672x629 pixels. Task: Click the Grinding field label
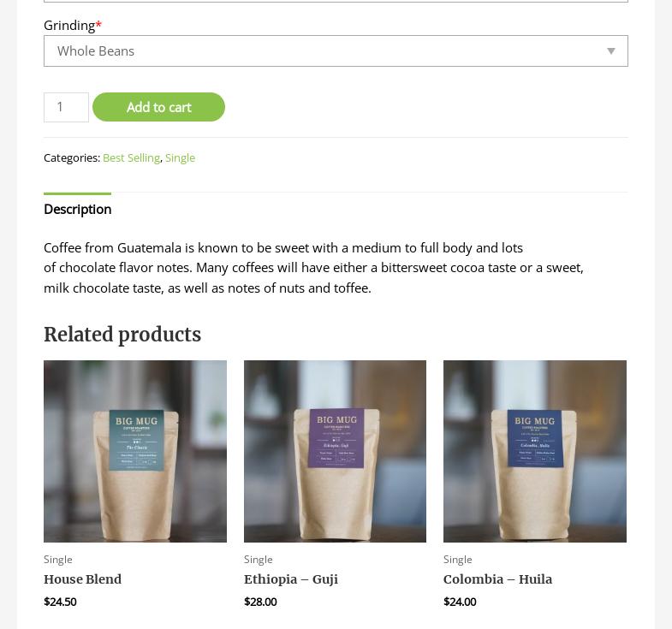coord(69,25)
